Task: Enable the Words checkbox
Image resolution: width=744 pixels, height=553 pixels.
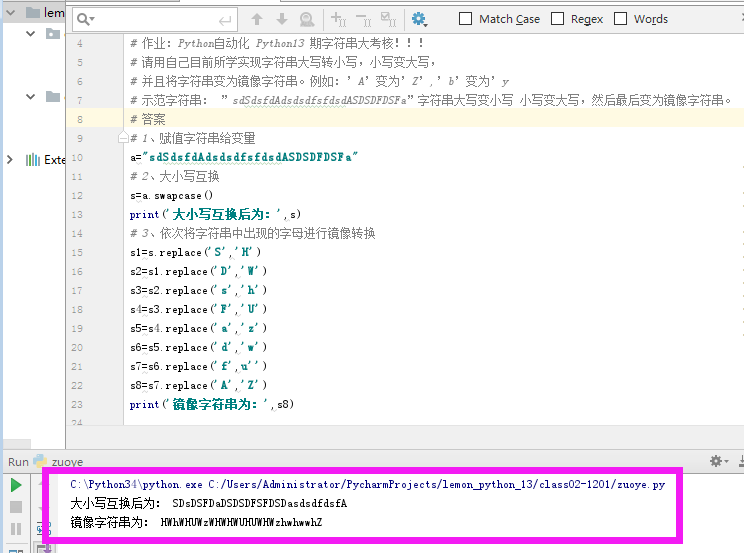Action: [620, 19]
